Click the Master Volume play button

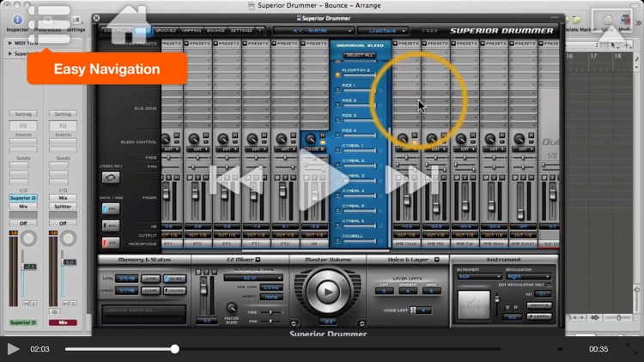327,292
